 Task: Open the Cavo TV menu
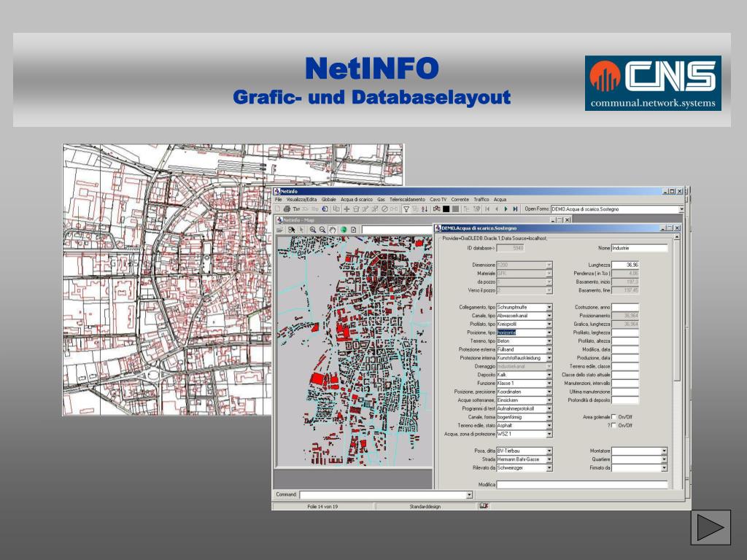(x=438, y=200)
